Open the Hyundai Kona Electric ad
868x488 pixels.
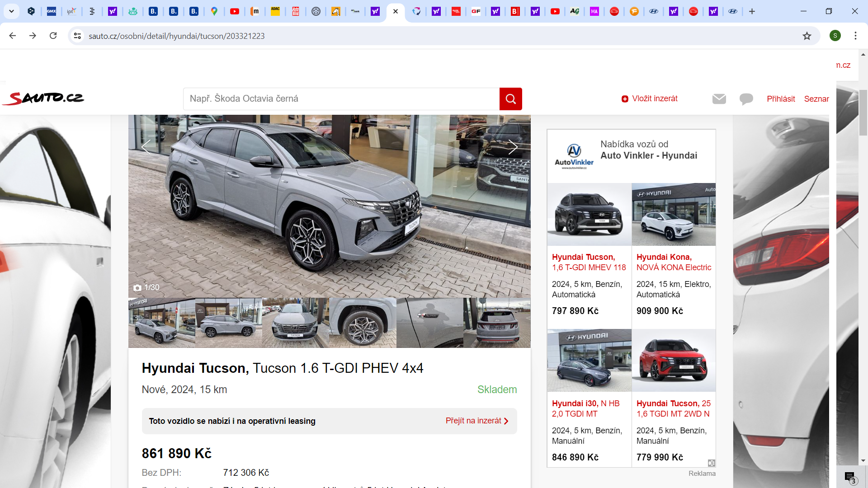tap(674, 262)
